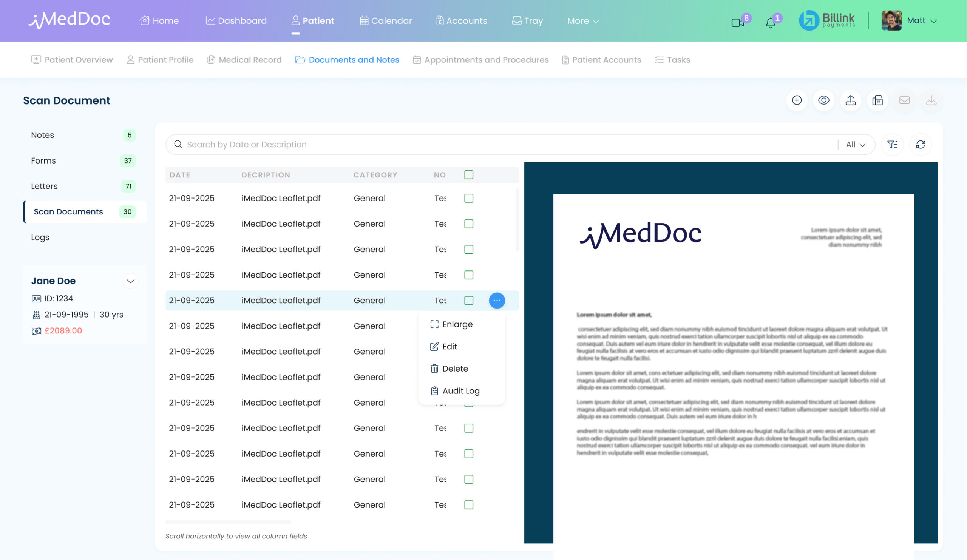
Task: Tick the checkbox on the highlighted row
Action: click(468, 300)
